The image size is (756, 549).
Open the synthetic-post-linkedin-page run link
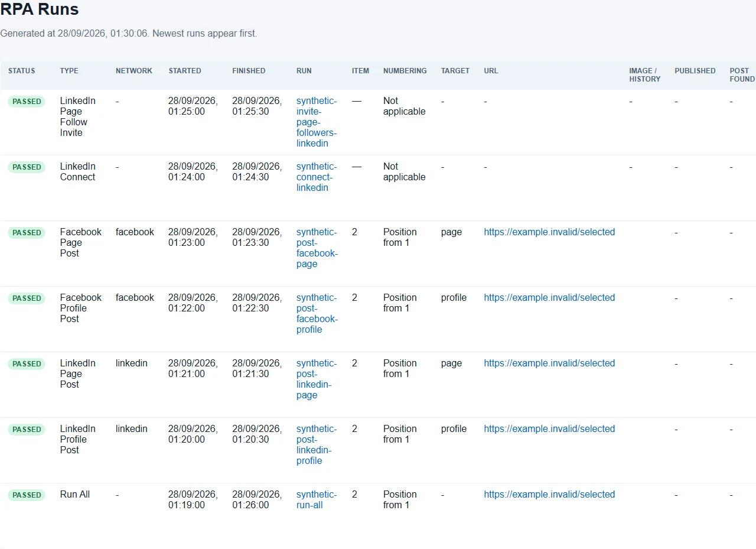317,379
